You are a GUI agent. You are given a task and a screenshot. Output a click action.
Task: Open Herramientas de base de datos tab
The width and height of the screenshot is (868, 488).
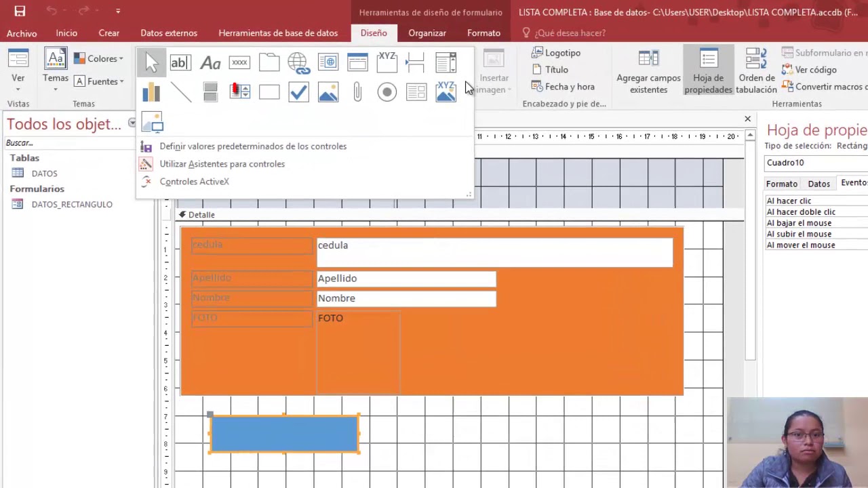[x=278, y=33]
